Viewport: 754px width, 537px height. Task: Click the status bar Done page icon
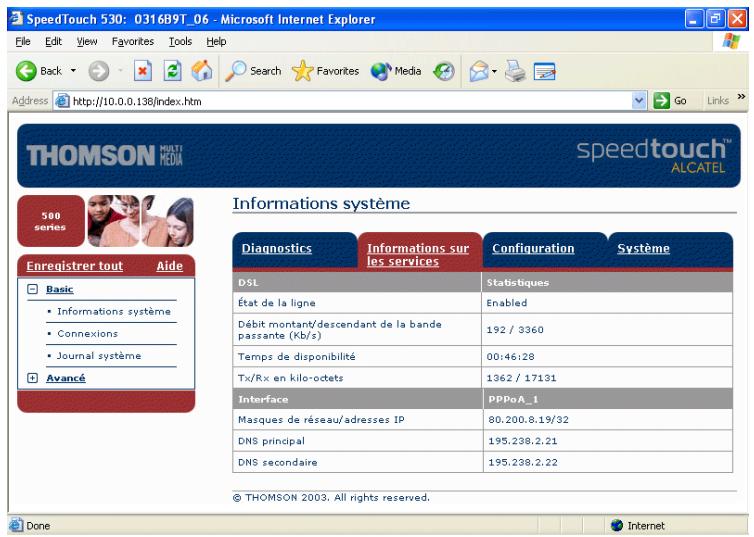pyautogui.click(x=16, y=525)
